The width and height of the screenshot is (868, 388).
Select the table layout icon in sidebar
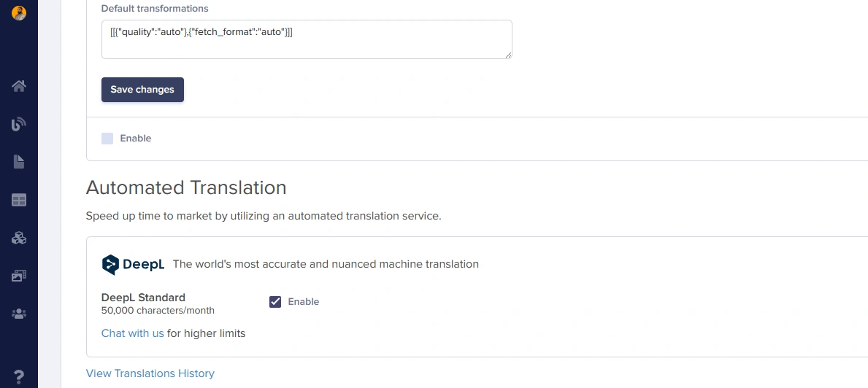[x=19, y=200]
